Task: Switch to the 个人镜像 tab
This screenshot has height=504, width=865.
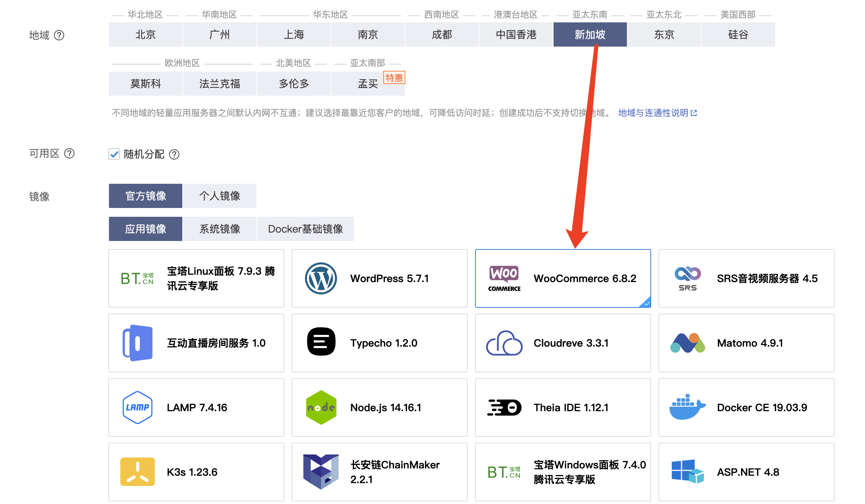Action: [219, 196]
